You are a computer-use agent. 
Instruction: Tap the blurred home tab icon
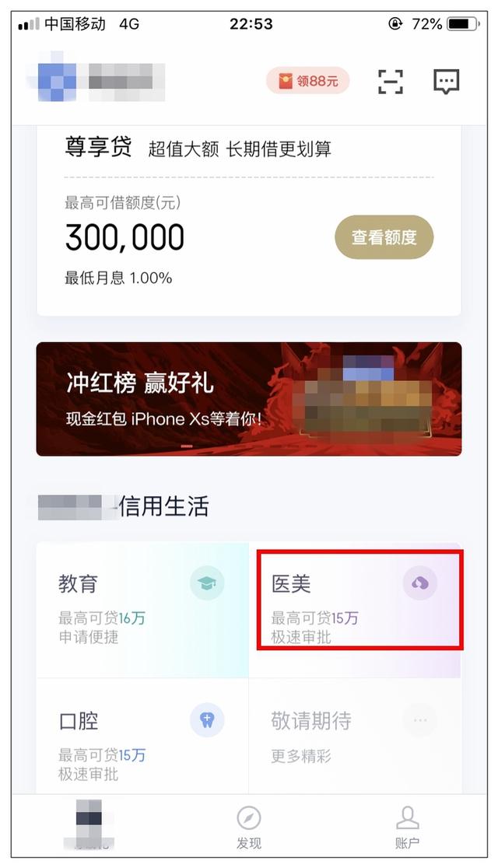[x=89, y=824]
